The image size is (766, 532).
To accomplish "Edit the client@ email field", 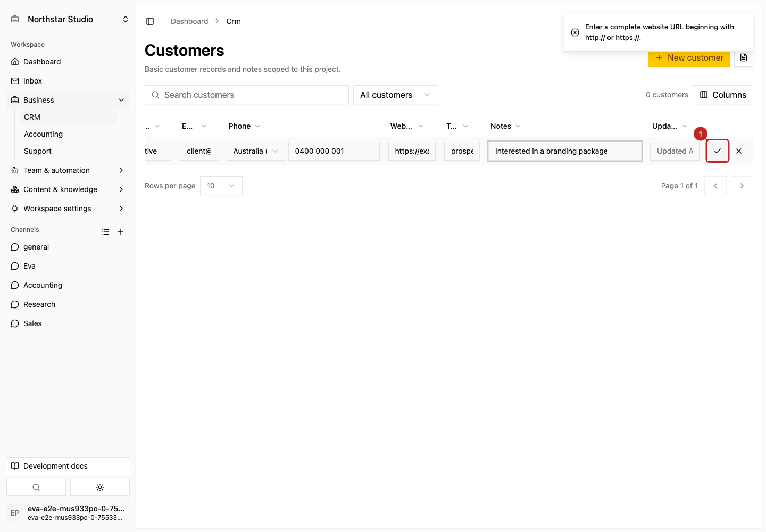I will (199, 151).
